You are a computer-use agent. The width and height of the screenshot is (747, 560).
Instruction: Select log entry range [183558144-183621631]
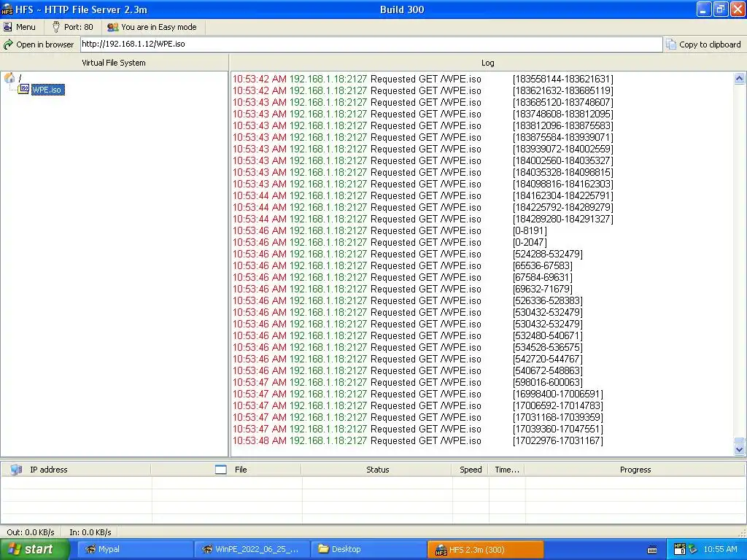click(x=422, y=79)
